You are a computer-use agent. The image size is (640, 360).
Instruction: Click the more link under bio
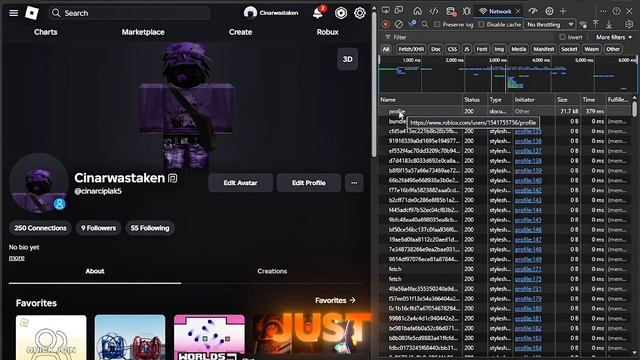click(x=17, y=258)
